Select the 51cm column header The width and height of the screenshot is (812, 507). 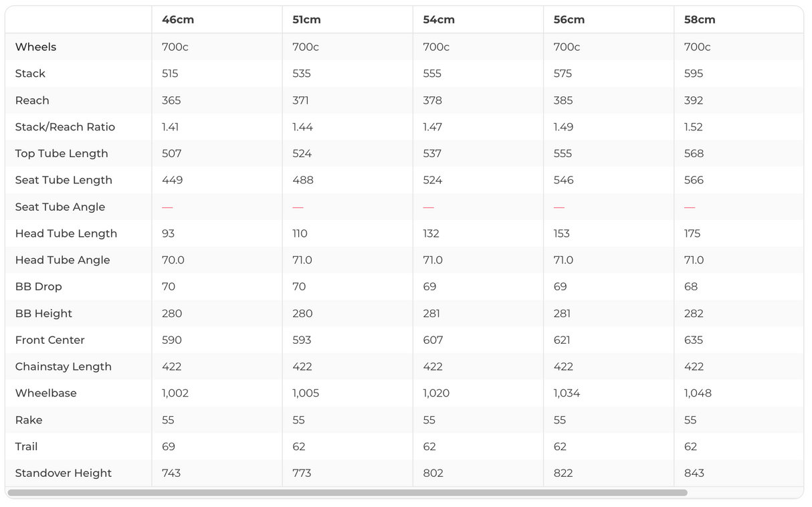point(306,20)
